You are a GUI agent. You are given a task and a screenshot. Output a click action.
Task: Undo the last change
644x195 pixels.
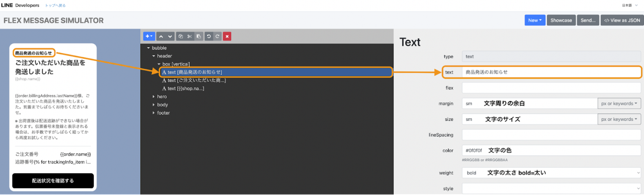(x=209, y=36)
